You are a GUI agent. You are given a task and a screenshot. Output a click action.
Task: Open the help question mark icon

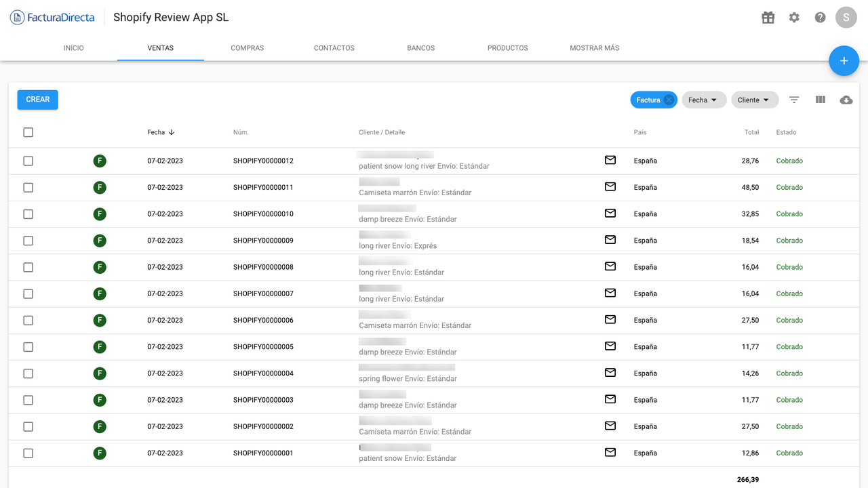pos(820,18)
